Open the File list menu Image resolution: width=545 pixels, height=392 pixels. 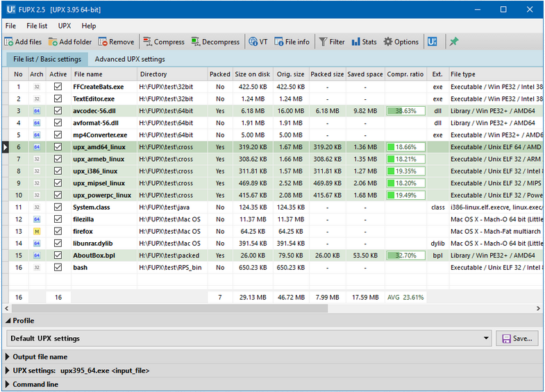pyautogui.click(x=37, y=26)
